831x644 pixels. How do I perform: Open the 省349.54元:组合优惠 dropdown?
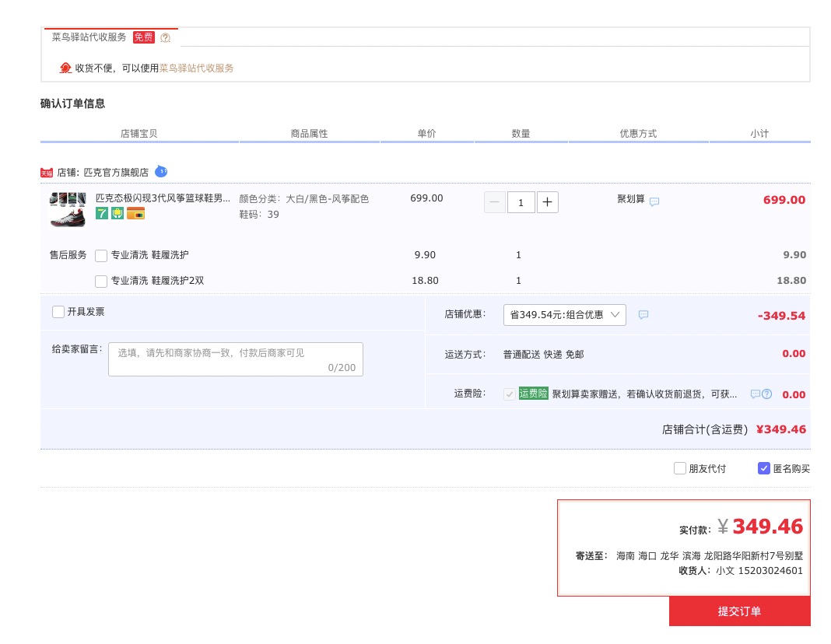click(x=564, y=314)
